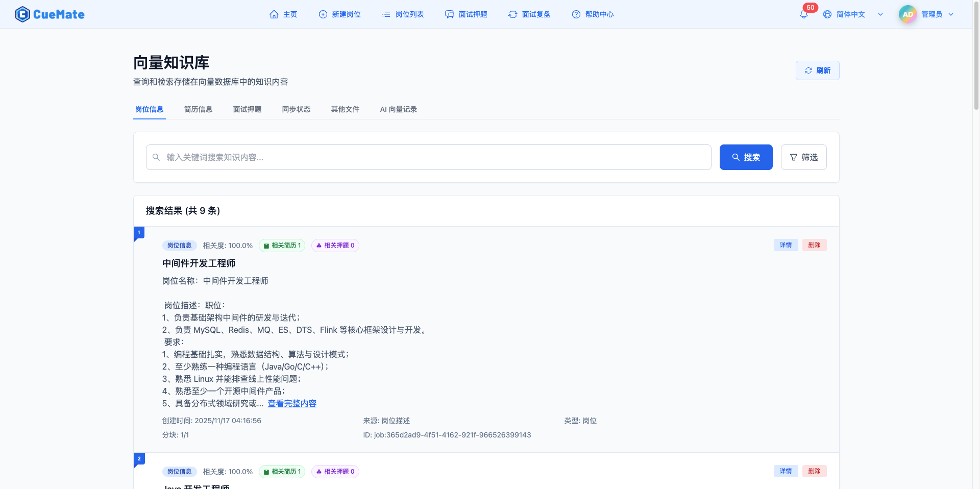This screenshot has height=489, width=980.
Task: Switch to the 简历信息 tab
Action: point(198,109)
